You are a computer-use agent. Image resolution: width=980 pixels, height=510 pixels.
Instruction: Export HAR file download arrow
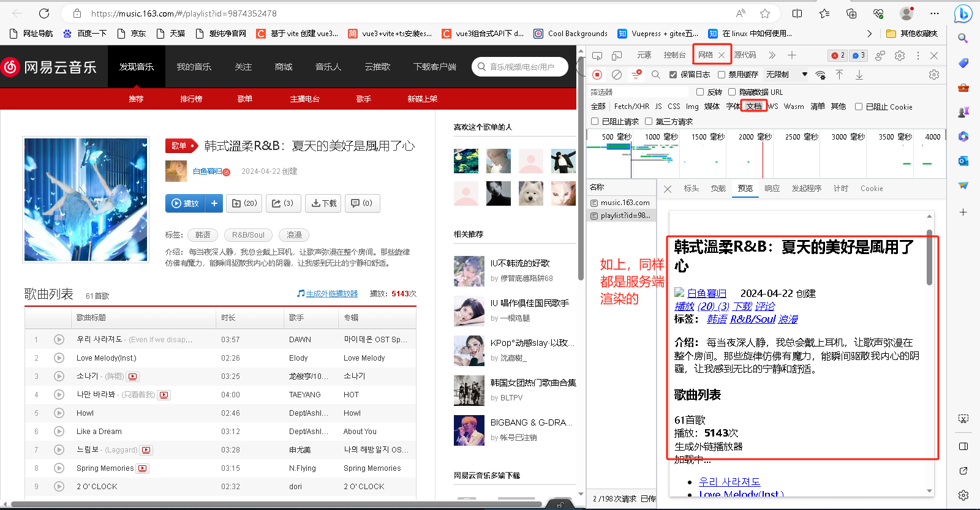(x=859, y=75)
